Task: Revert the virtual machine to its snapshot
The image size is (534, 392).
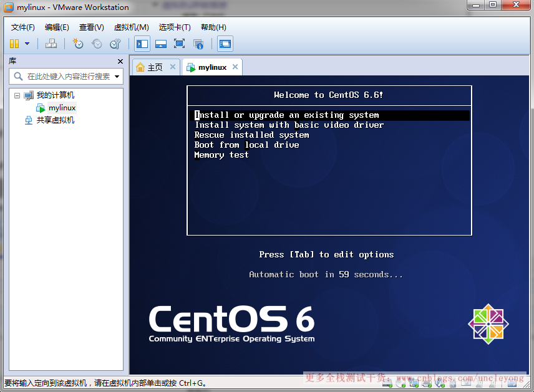Action: pyautogui.click(x=97, y=44)
